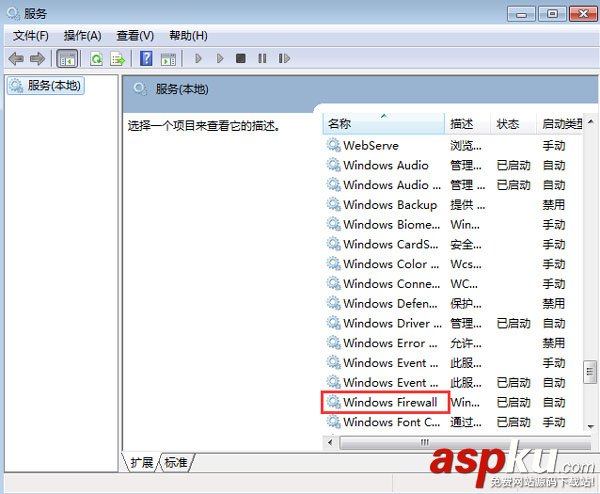Viewport: 600px width, 494px height.
Task: Select the Windows Firewall service
Action: [x=453, y=403]
